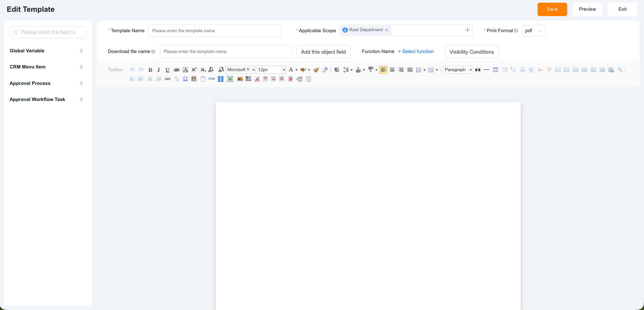
Task: Select the active left-align button
Action: pyautogui.click(x=383, y=70)
